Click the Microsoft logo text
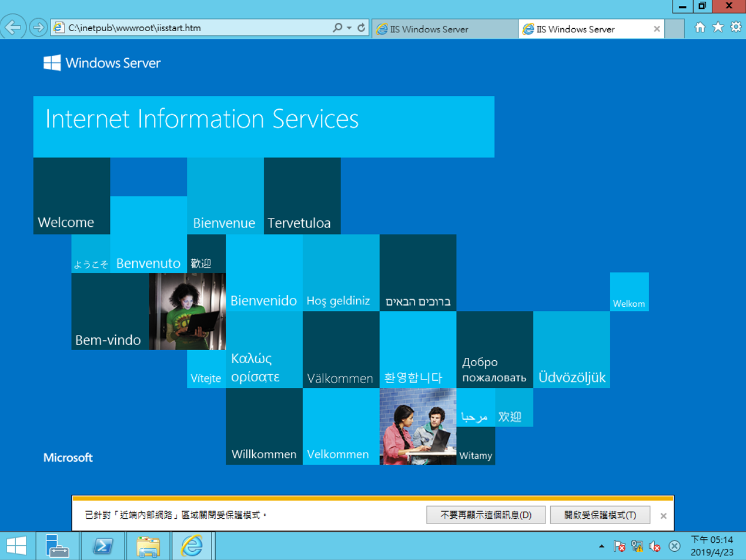 (68, 458)
